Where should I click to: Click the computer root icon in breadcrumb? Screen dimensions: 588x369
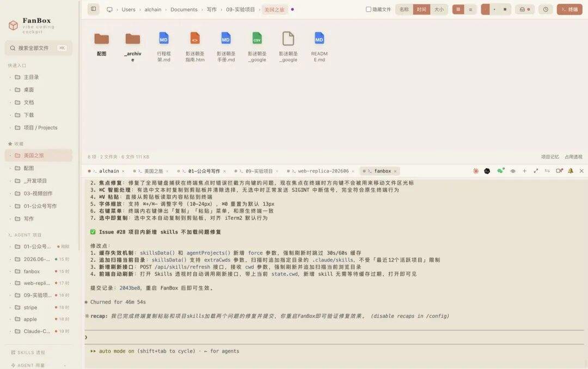[109, 10]
